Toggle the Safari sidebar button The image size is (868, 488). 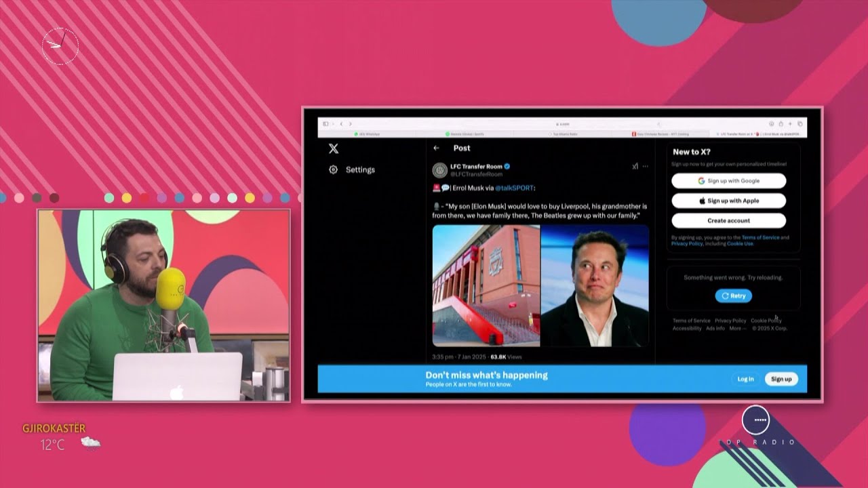point(325,124)
